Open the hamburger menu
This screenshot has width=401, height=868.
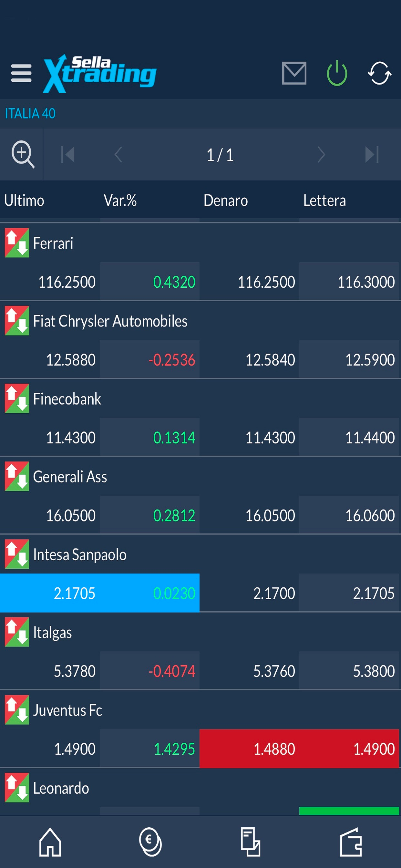pyautogui.click(x=21, y=73)
